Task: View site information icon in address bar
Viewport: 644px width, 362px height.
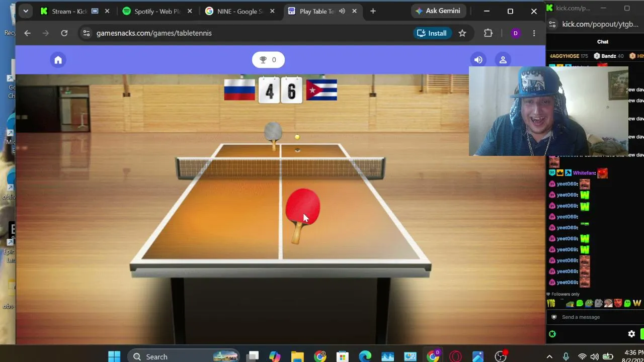Action: click(x=86, y=33)
